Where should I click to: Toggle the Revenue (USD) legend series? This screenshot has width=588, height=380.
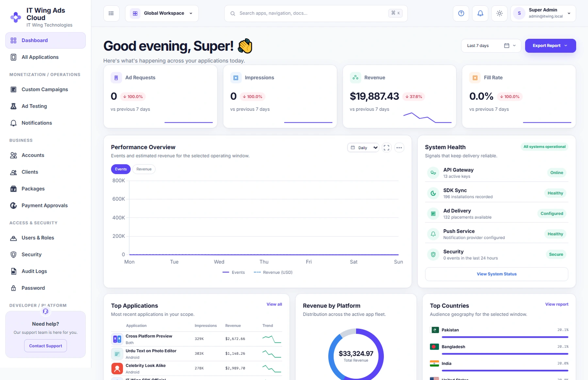[x=273, y=272]
